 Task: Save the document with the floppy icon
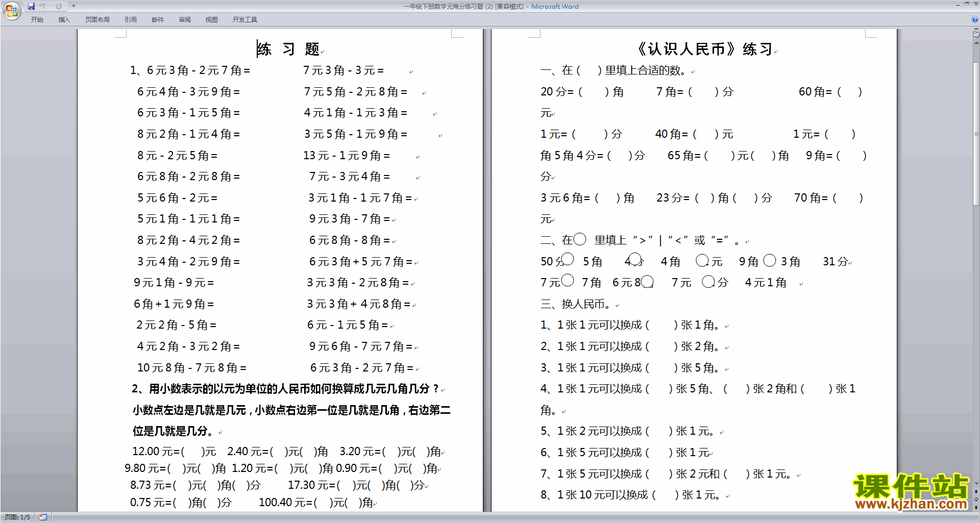31,6
